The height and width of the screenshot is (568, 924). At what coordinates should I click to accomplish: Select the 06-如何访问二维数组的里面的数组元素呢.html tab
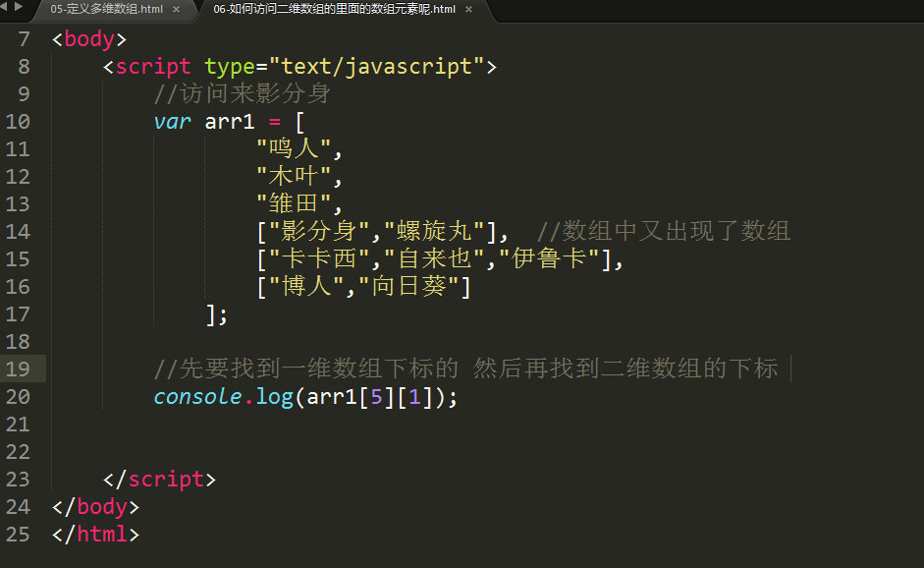coord(334,10)
